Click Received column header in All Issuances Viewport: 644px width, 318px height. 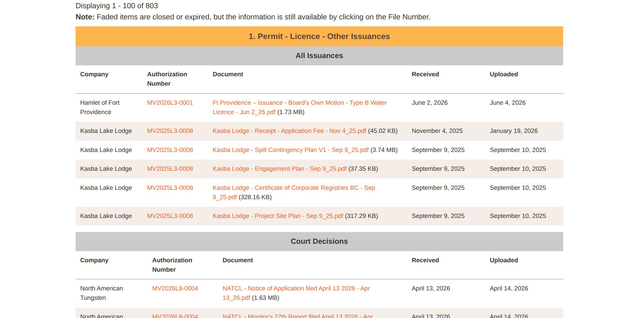click(x=425, y=74)
